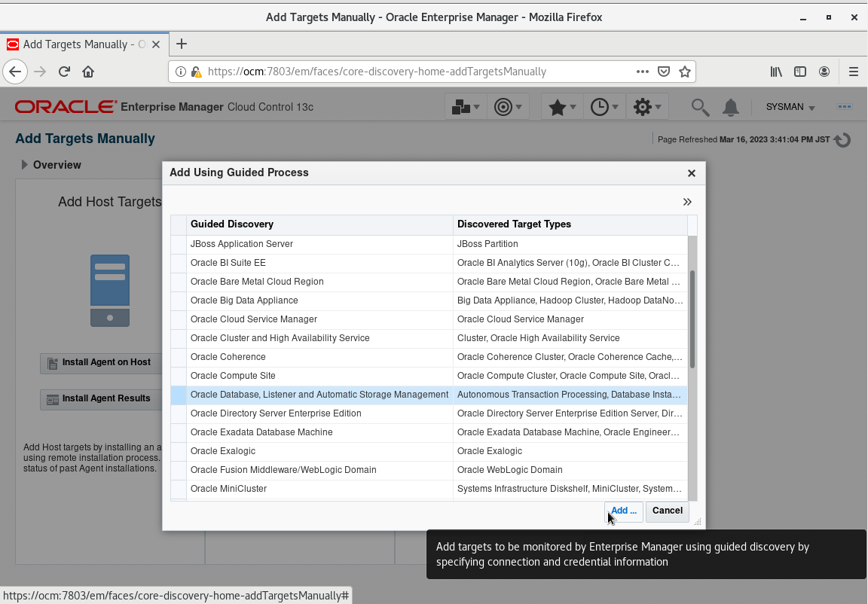Image resolution: width=868 pixels, height=604 pixels.
Task: Select Oracle Directory Server Enterprise Edition row
Action: click(x=429, y=413)
